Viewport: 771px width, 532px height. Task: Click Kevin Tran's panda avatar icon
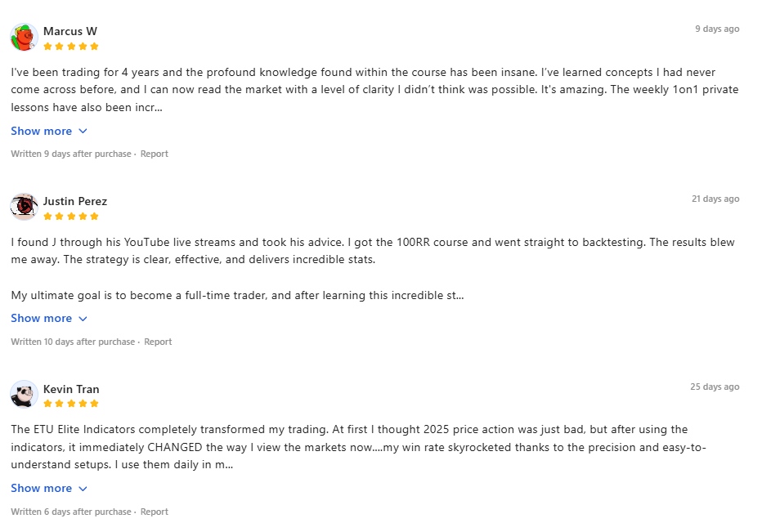[25, 395]
